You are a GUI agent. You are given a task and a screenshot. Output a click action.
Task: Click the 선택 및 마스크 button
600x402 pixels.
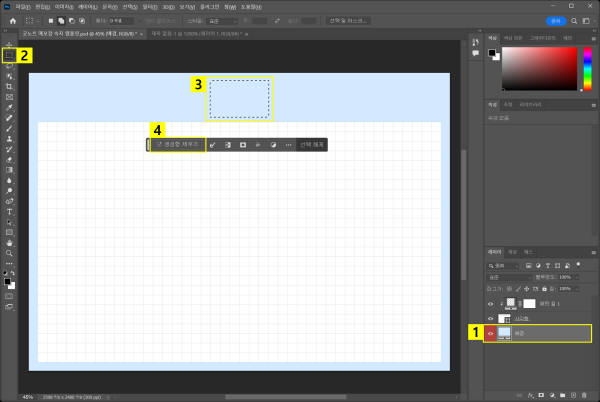coord(348,21)
